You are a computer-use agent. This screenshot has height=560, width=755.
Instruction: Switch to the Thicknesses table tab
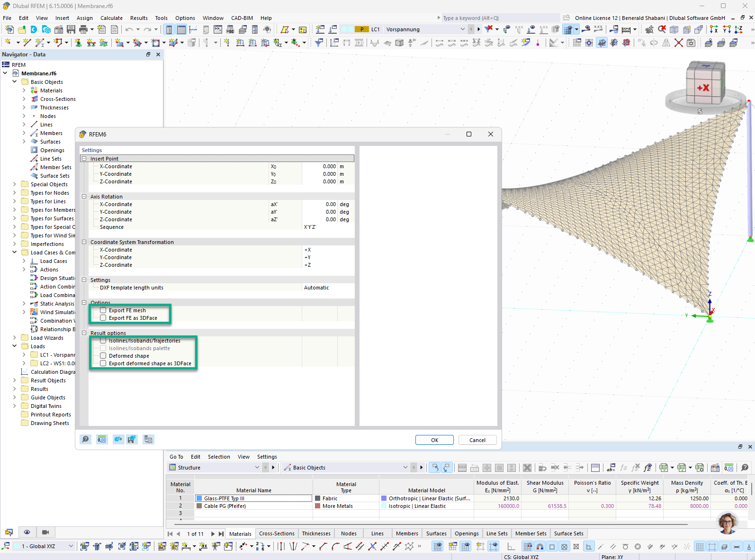[316, 533]
